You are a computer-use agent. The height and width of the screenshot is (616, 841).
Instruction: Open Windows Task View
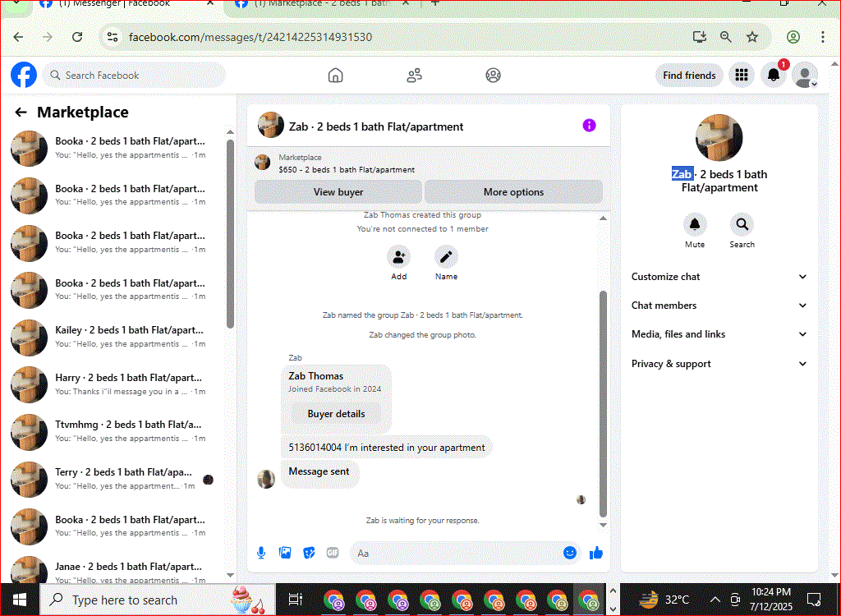[296, 600]
